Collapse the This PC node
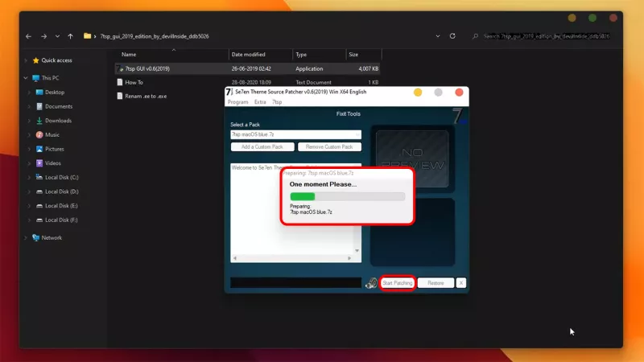Viewport: 644px width, 362px height. click(26, 77)
